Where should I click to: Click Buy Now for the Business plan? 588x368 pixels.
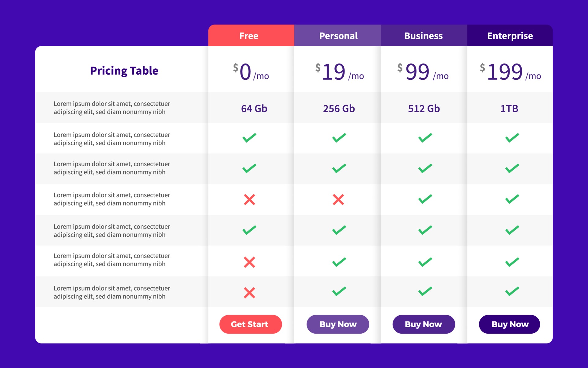coord(424,324)
